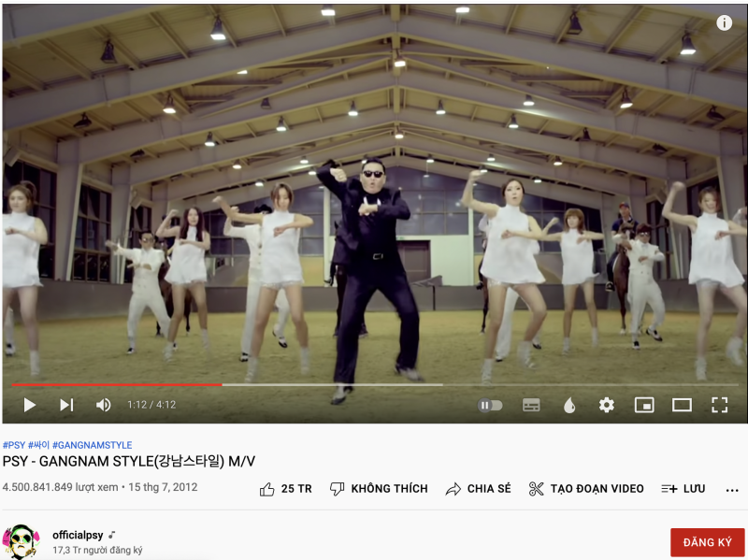This screenshot has width=748, height=560.
Task: Like the video with 25 TR thumbs up
Action: tap(285, 489)
